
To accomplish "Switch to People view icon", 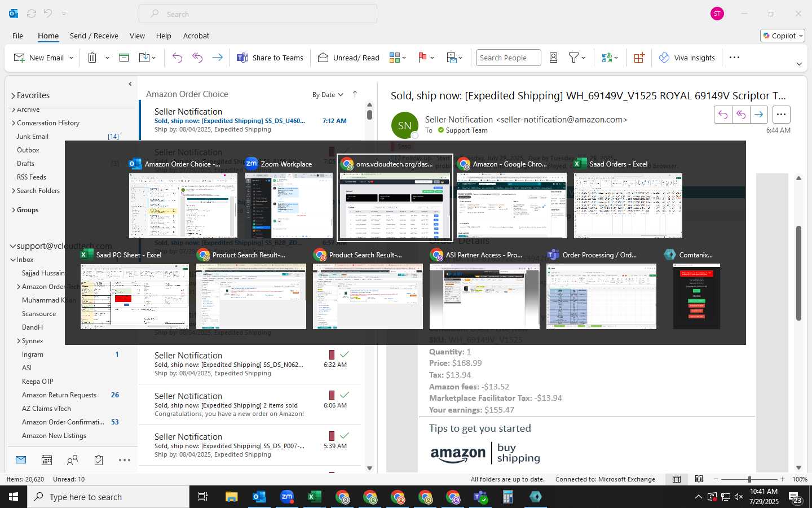I will (x=73, y=460).
